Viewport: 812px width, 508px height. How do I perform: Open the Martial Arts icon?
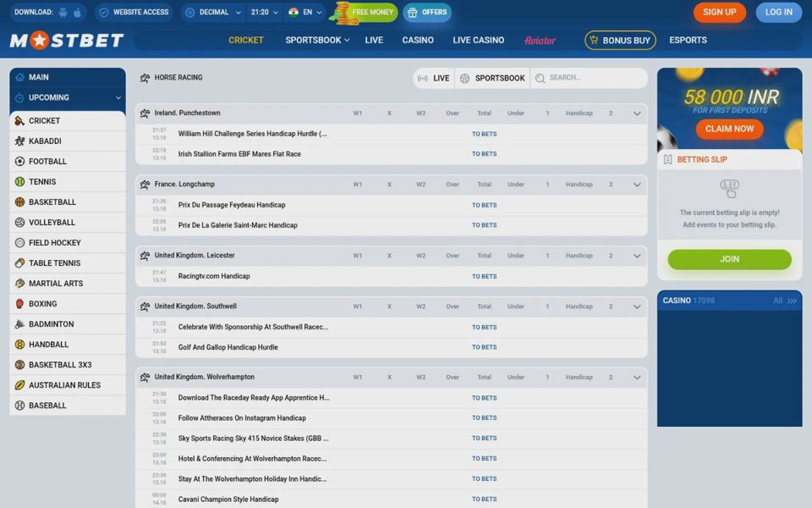click(19, 284)
